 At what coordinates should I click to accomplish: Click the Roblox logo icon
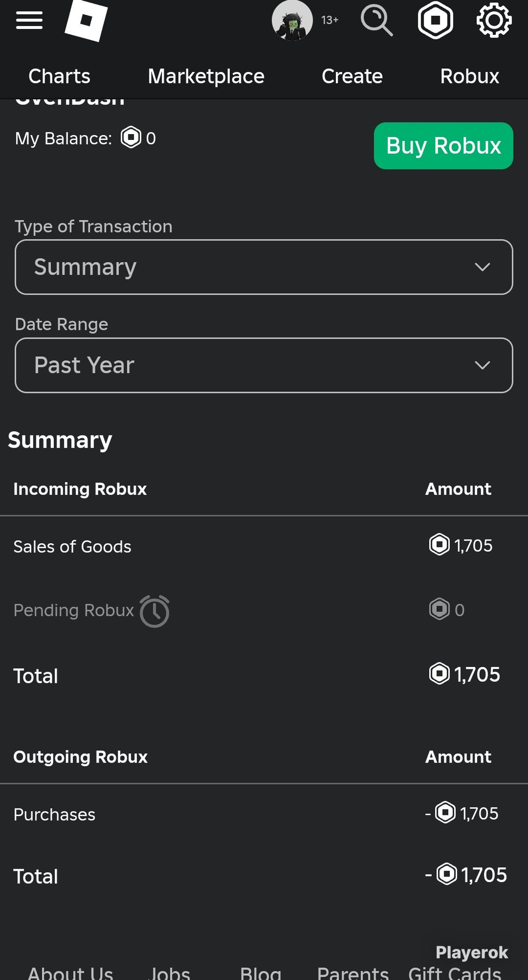coord(86,21)
